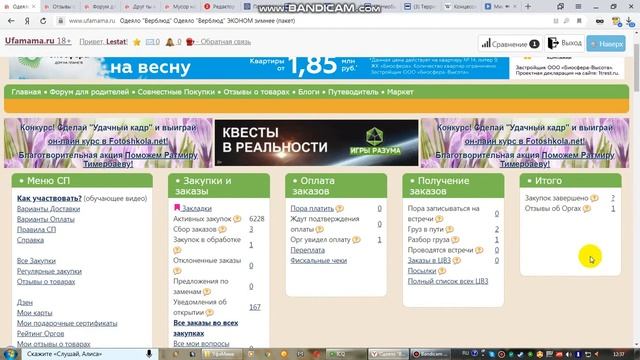Open Совместные Покупки menu item

click(x=176, y=92)
